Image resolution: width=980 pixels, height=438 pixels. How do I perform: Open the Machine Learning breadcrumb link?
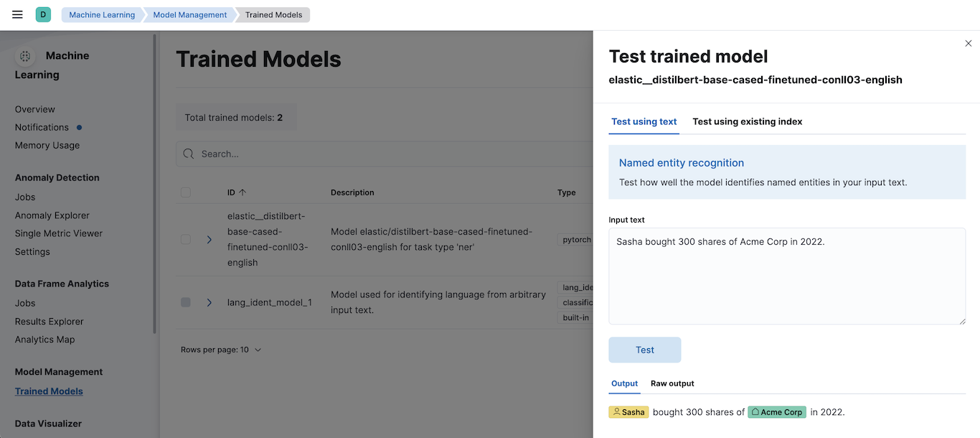(x=102, y=14)
